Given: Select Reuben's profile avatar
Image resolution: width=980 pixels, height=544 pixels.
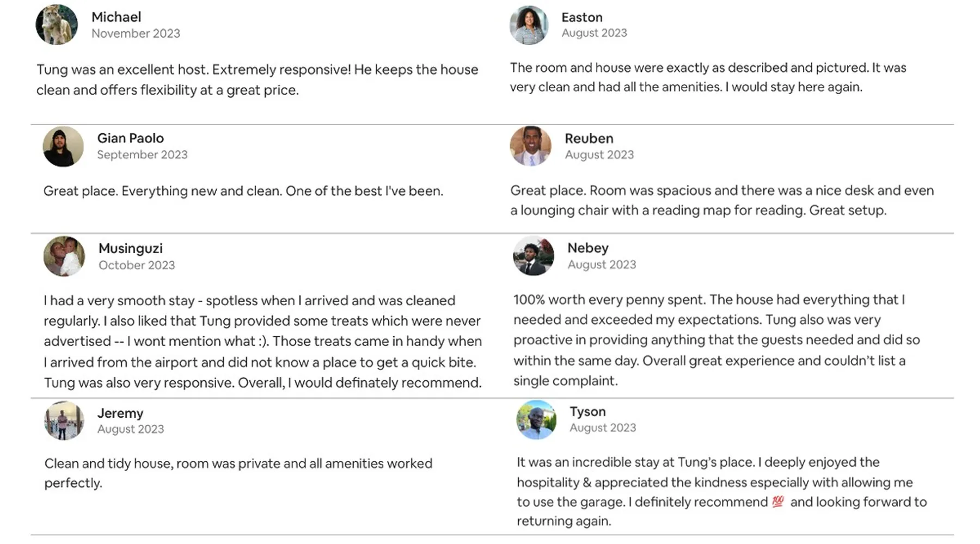Looking at the screenshot, I should (530, 146).
